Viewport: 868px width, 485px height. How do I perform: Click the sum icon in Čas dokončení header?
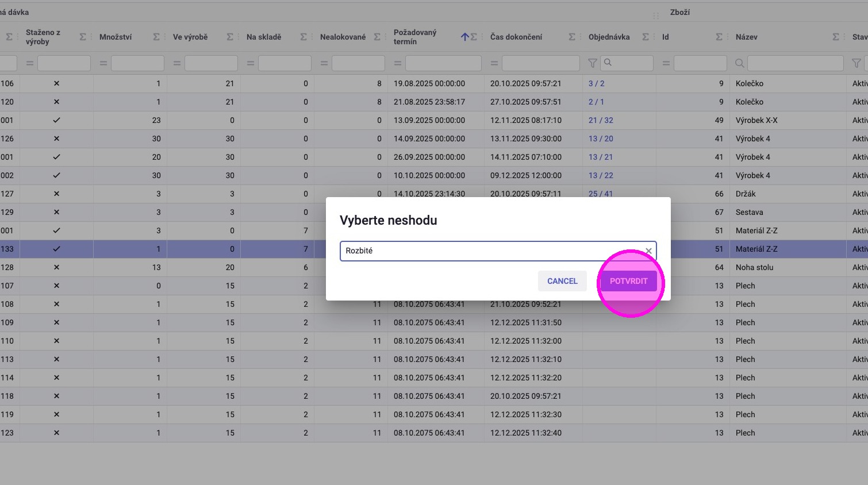(572, 37)
